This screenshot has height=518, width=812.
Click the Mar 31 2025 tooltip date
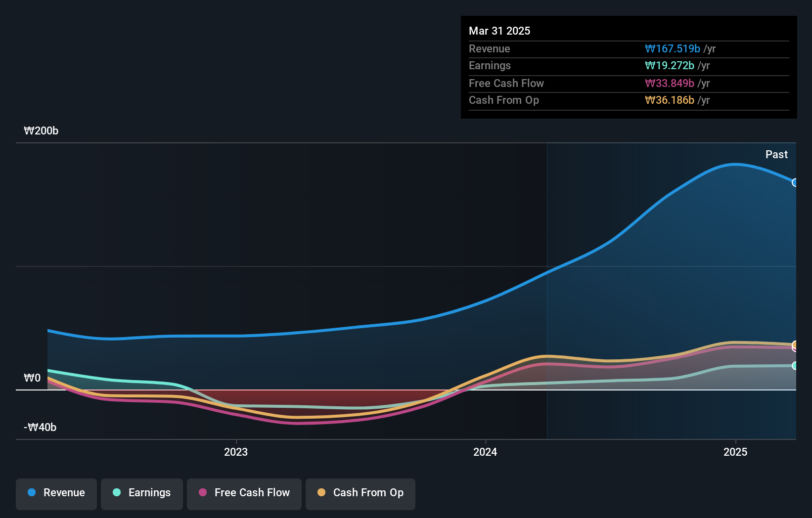(499, 31)
